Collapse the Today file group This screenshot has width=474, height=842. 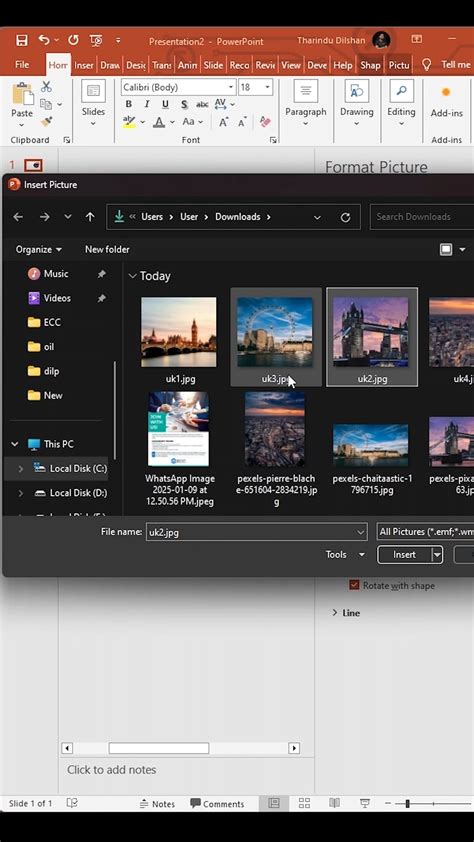pos(132,276)
